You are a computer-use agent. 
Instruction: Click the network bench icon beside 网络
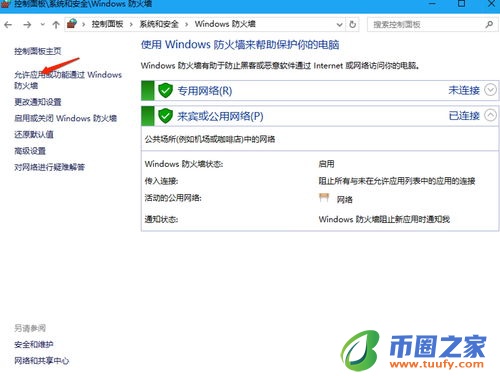324,198
